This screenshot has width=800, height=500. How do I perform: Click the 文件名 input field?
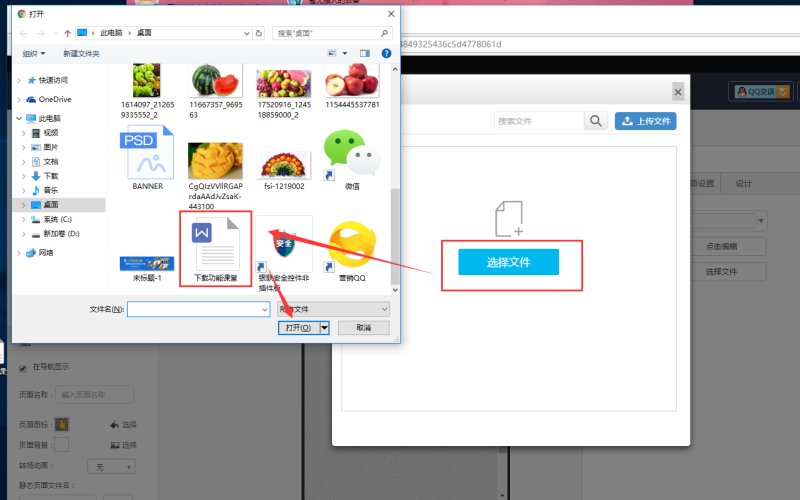pos(198,309)
